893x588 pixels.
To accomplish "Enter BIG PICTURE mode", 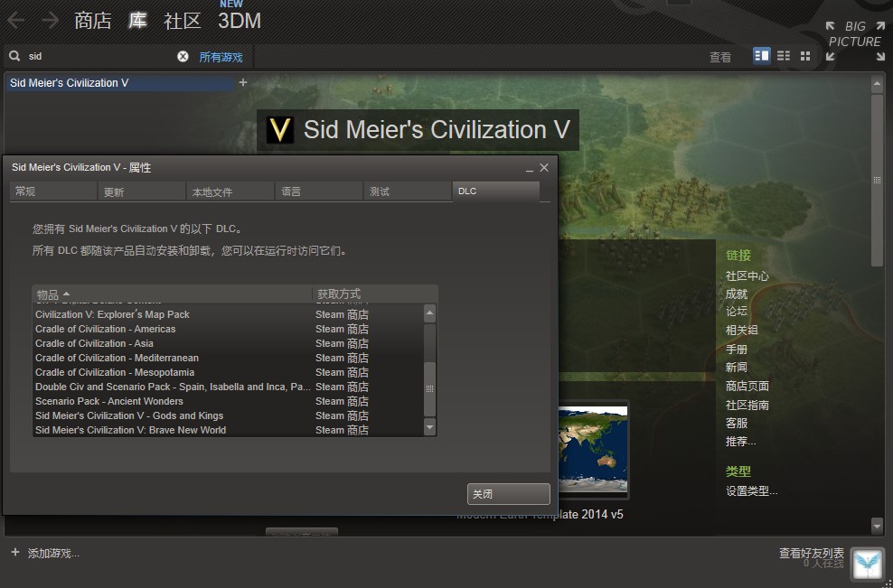I will coord(854,34).
